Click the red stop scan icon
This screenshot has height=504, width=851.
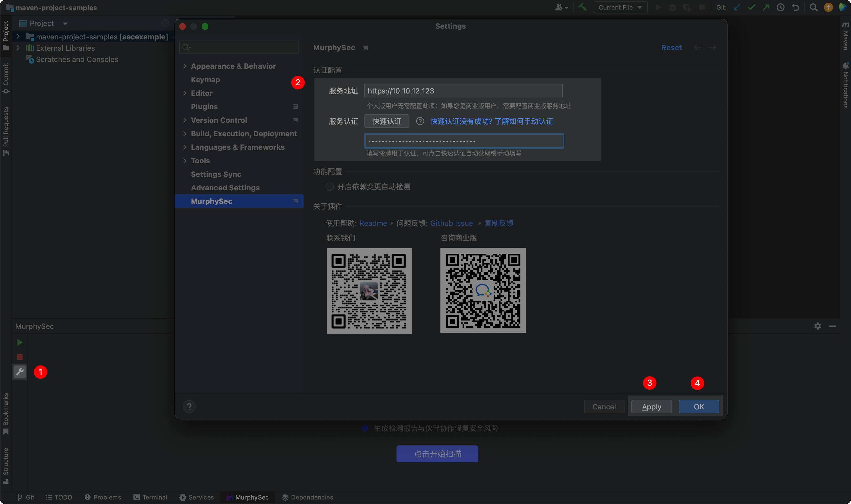click(20, 357)
